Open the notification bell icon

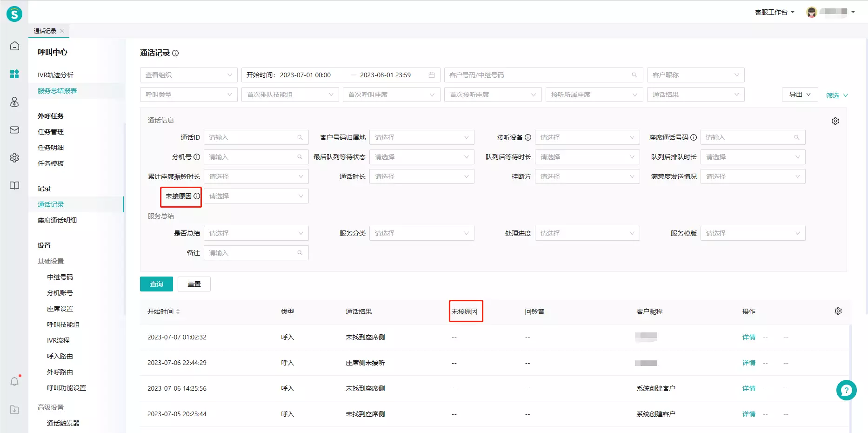tap(14, 381)
